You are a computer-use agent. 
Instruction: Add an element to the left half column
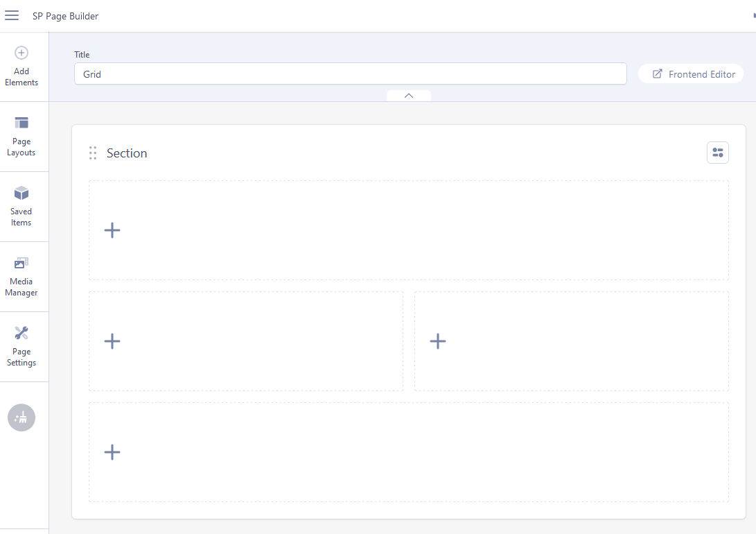pos(112,341)
